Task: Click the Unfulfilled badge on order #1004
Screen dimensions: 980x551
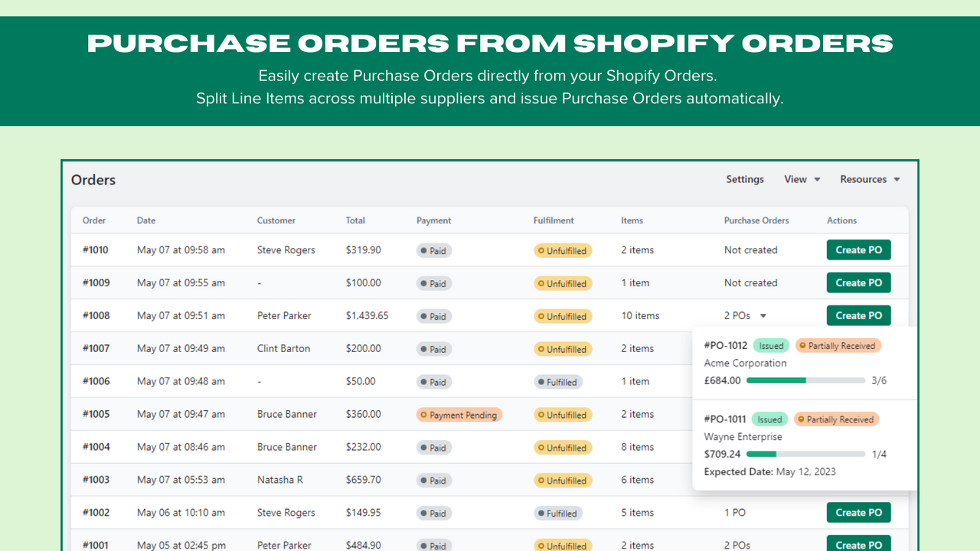Action: [x=563, y=447]
